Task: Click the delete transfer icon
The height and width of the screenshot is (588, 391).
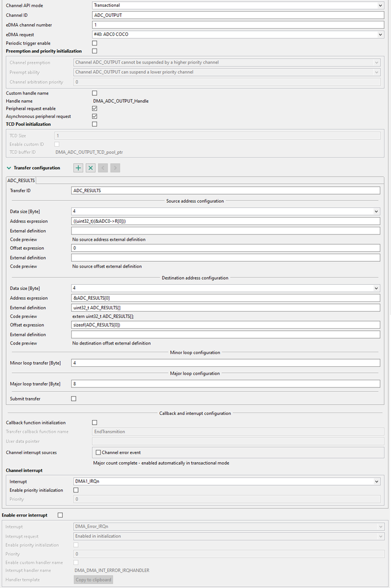Action: (90, 168)
